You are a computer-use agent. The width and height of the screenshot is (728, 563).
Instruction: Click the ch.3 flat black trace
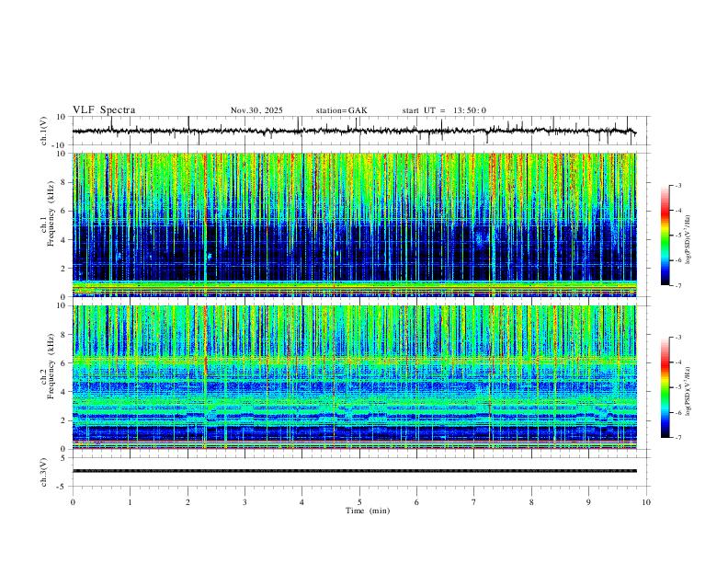tap(355, 471)
